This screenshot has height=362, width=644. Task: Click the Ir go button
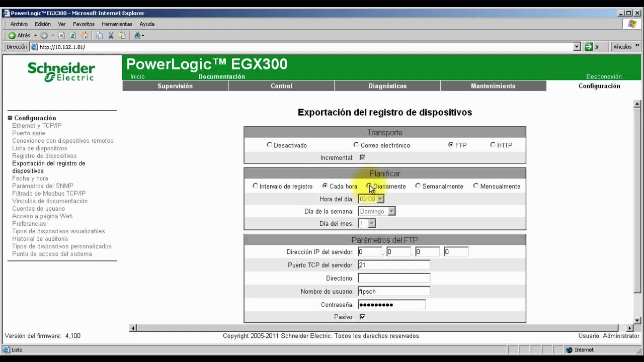point(592,47)
